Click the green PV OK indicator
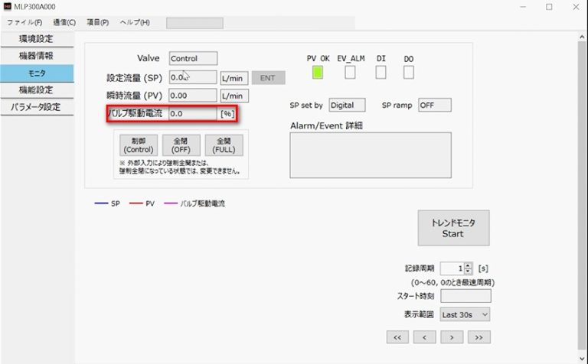This screenshot has height=364, width=588. [318, 73]
